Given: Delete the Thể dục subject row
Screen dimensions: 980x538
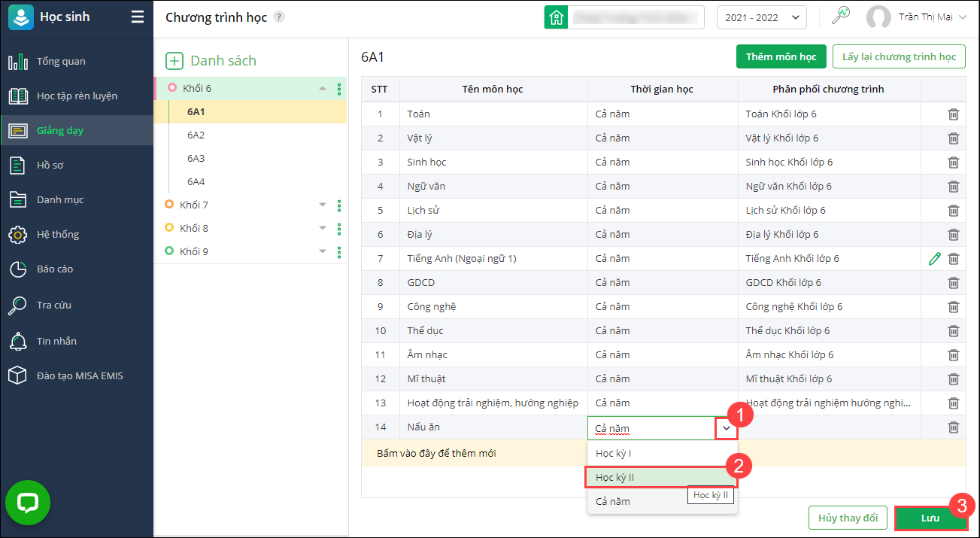Looking at the screenshot, I should click(953, 331).
